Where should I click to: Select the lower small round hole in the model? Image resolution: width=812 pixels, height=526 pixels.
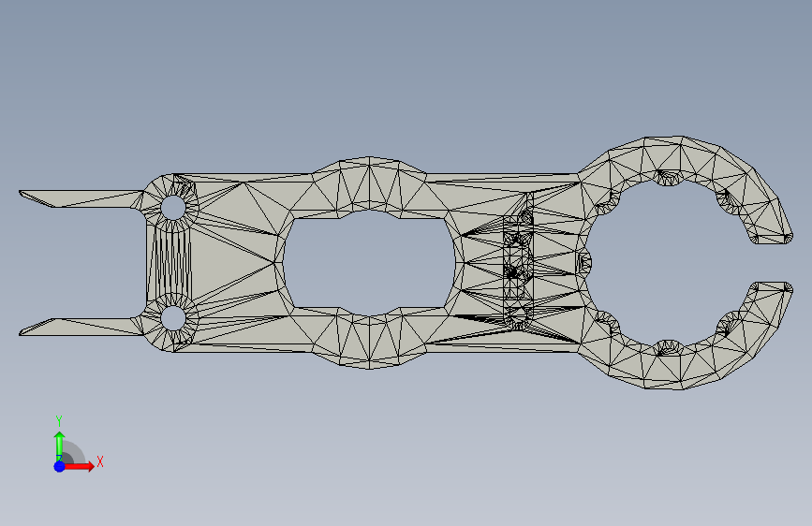tap(173, 318)
